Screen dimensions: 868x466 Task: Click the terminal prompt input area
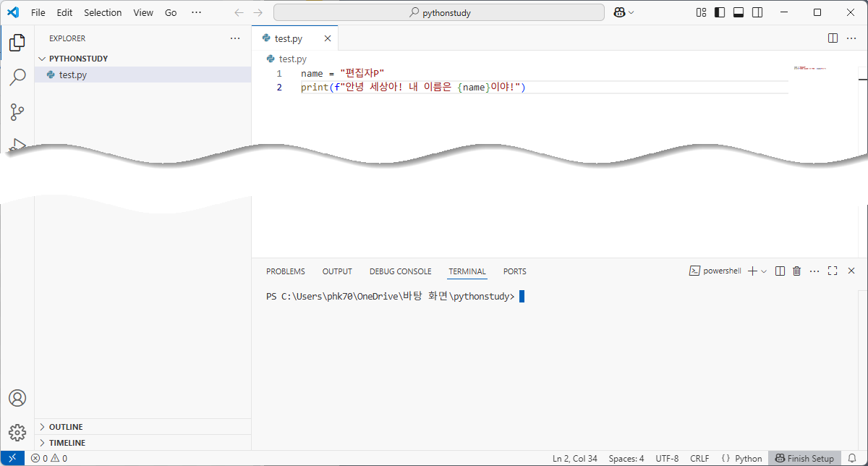[x=521, y=296]
